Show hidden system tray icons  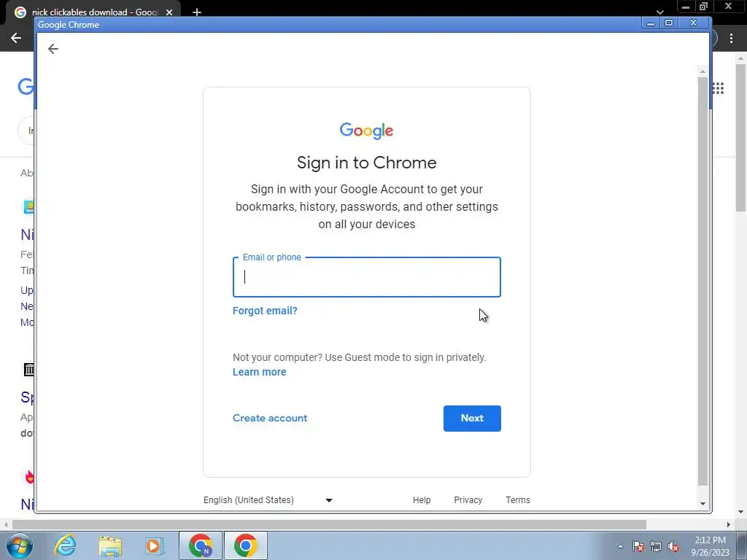(620, 546)
